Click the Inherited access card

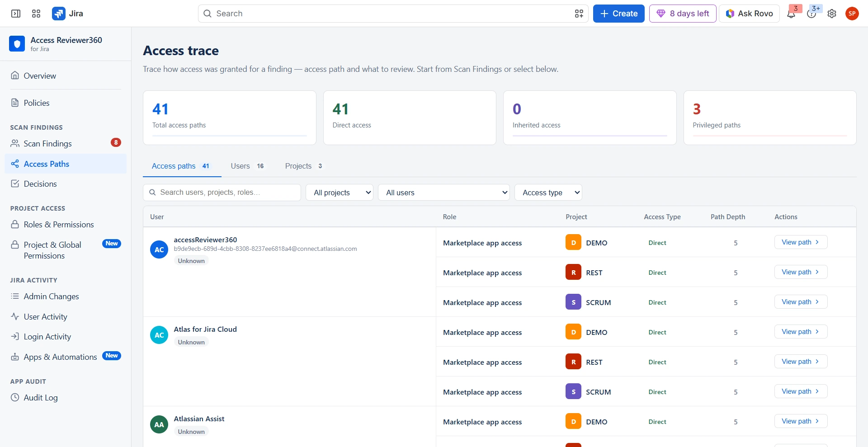pos(590,118)
